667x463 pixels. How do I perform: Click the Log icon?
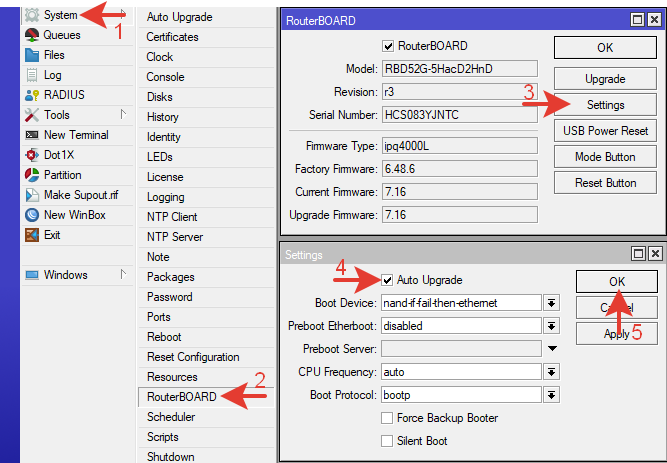[32, 75]
